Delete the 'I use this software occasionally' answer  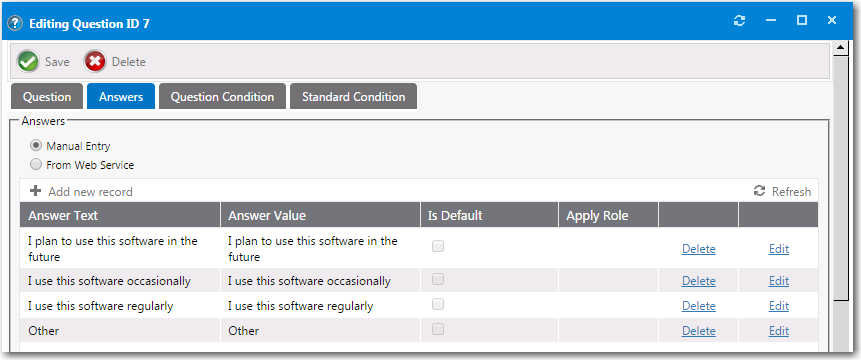tap(698, 281)
